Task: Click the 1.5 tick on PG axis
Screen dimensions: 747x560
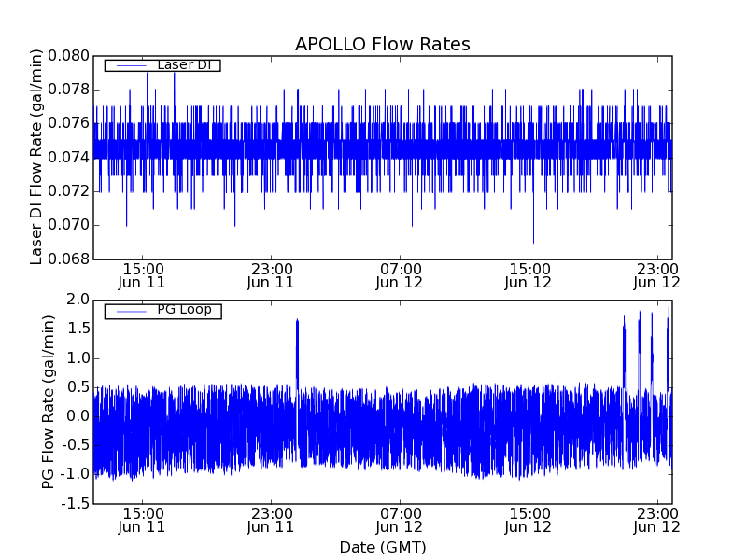Action: coord(78,329)
